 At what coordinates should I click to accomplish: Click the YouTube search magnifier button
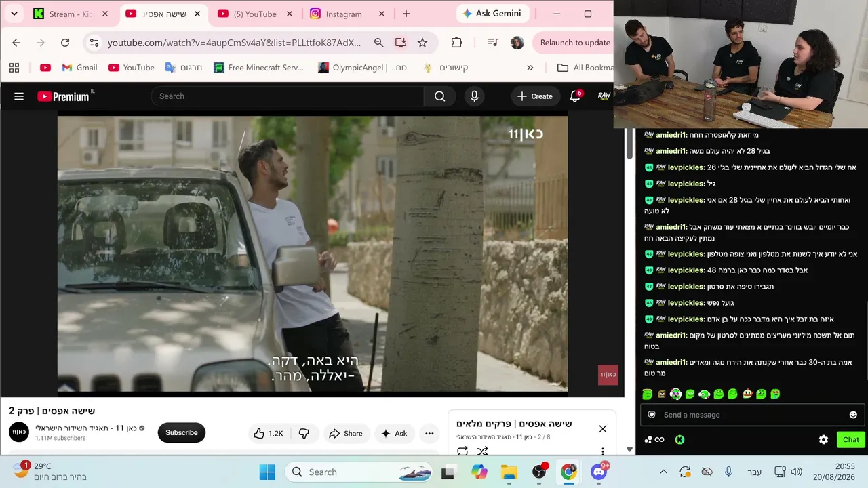click(x=440, y=96)
